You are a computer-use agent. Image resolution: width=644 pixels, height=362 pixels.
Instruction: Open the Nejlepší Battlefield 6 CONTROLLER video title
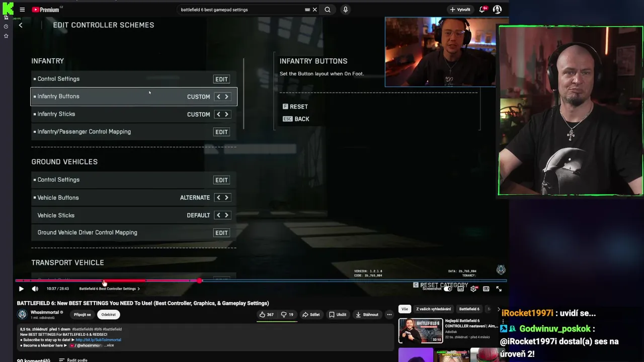[x=471, y=323]
